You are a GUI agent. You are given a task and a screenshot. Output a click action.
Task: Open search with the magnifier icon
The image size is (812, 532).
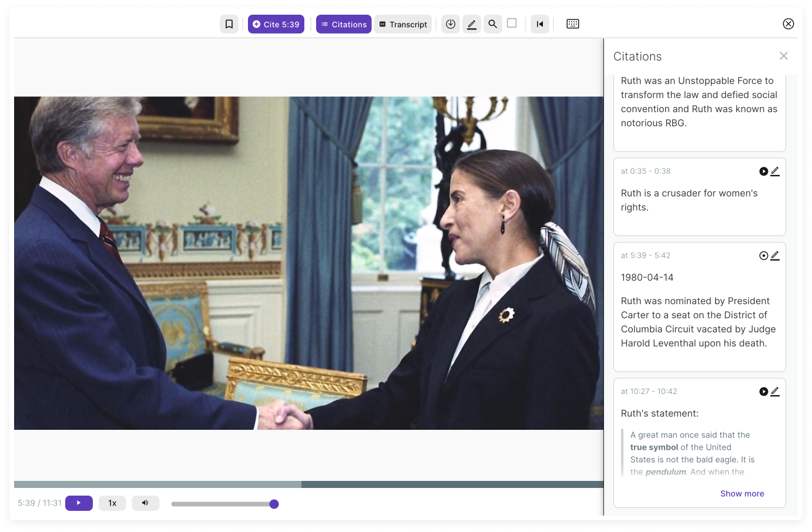tap(492, 24)
